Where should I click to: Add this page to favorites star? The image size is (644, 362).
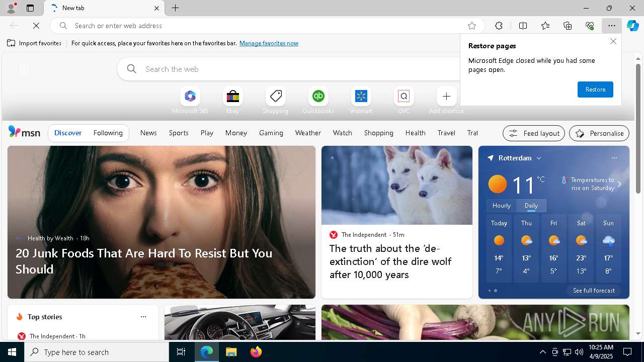(472, 26)
